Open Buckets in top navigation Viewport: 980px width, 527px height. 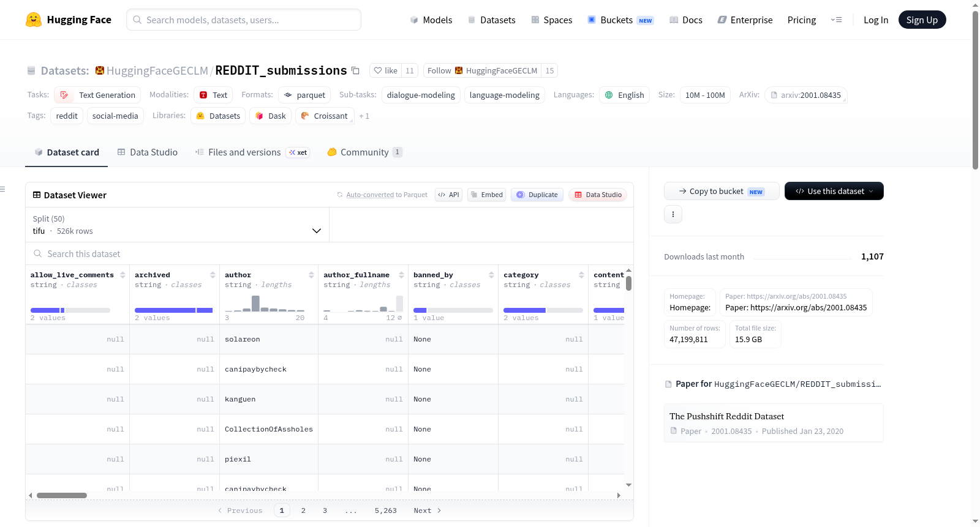pos(620,20)
